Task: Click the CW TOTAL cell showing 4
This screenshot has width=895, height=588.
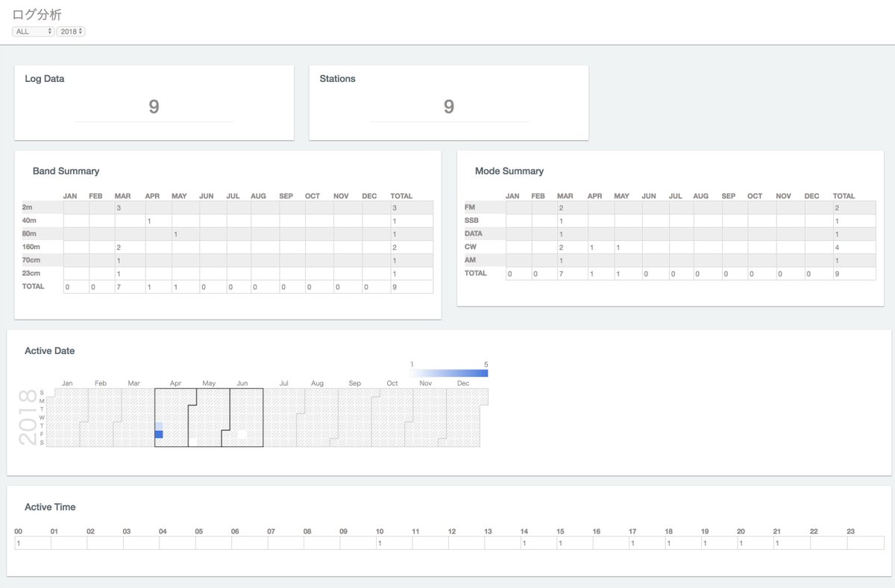Action: pos(855,247)
